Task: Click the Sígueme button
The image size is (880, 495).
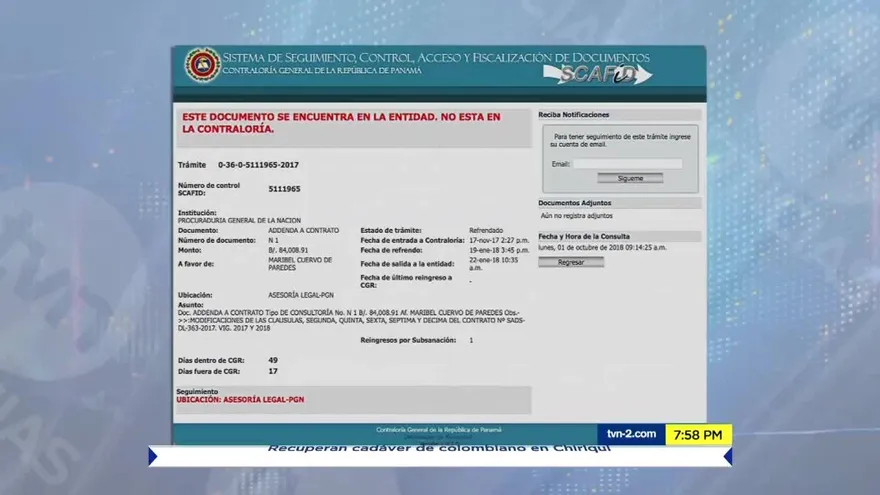Action: point(630,178)
